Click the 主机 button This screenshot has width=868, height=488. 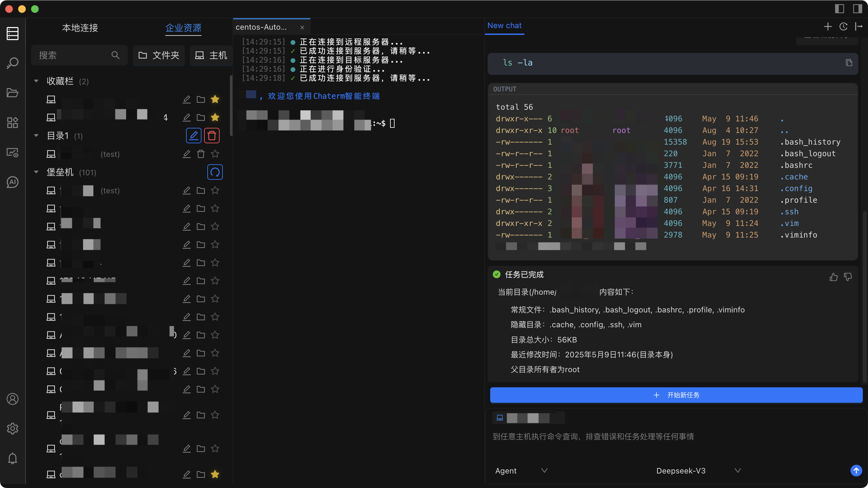211,55
